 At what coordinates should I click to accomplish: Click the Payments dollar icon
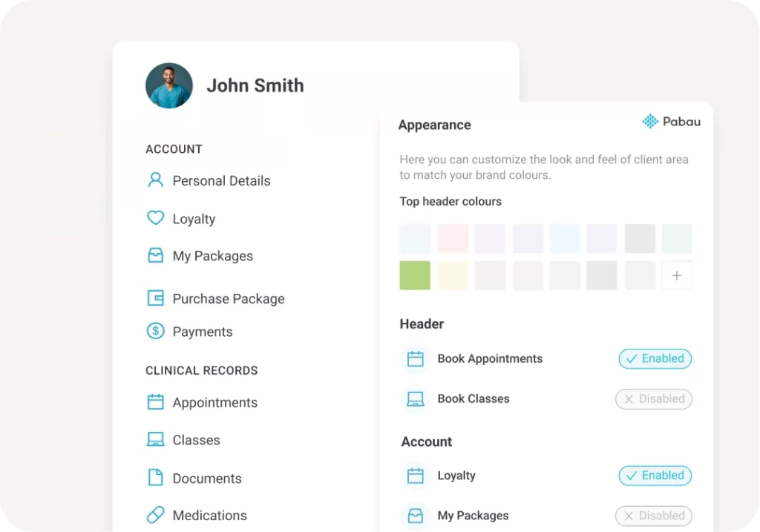coord(155,331)
